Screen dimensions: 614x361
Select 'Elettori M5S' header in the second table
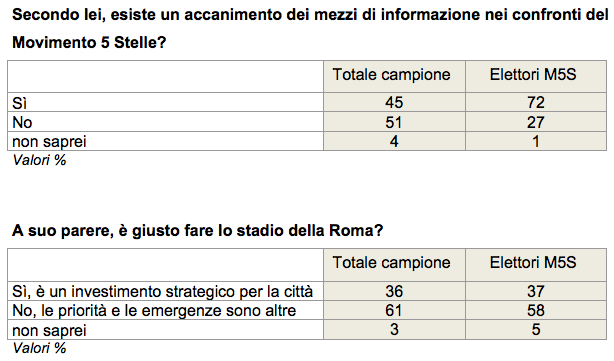533,262
